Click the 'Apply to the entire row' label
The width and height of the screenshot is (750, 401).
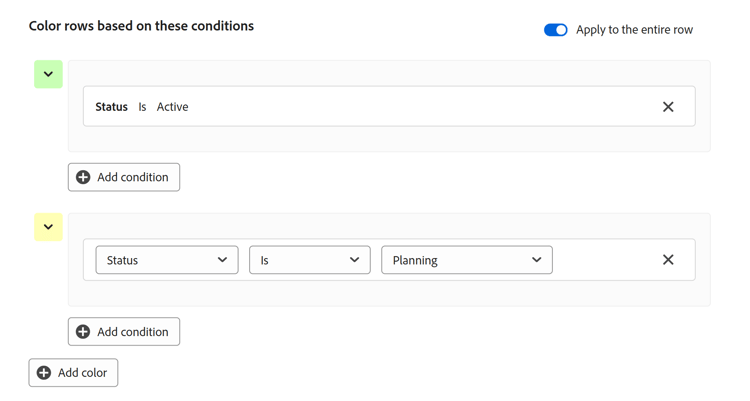click(634, 30)
